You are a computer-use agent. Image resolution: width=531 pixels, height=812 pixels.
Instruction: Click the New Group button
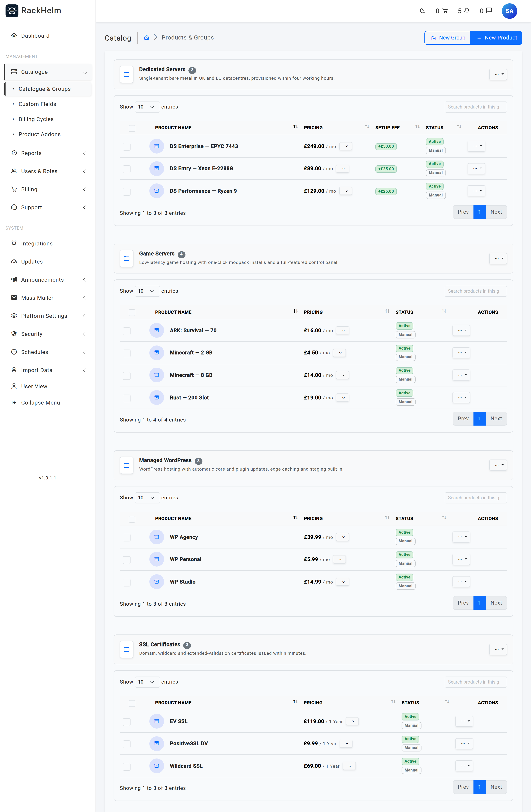[447, 37]
